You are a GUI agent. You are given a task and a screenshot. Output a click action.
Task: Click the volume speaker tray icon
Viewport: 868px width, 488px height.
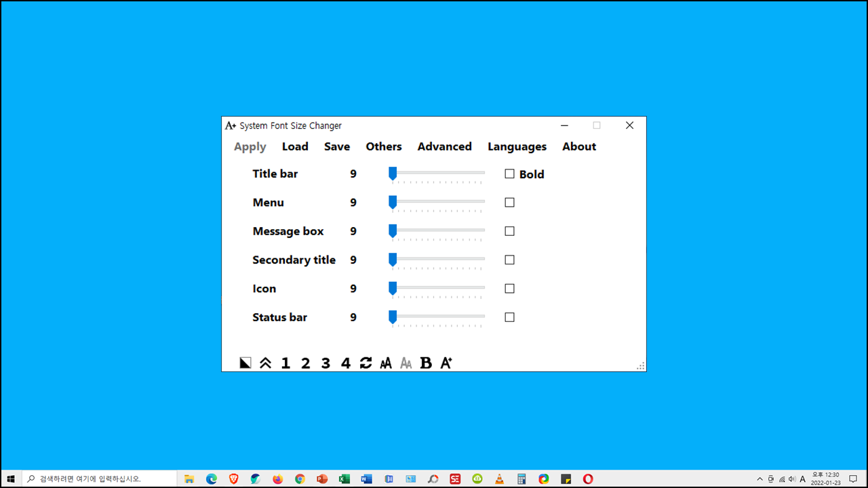[x=792, y=479]
